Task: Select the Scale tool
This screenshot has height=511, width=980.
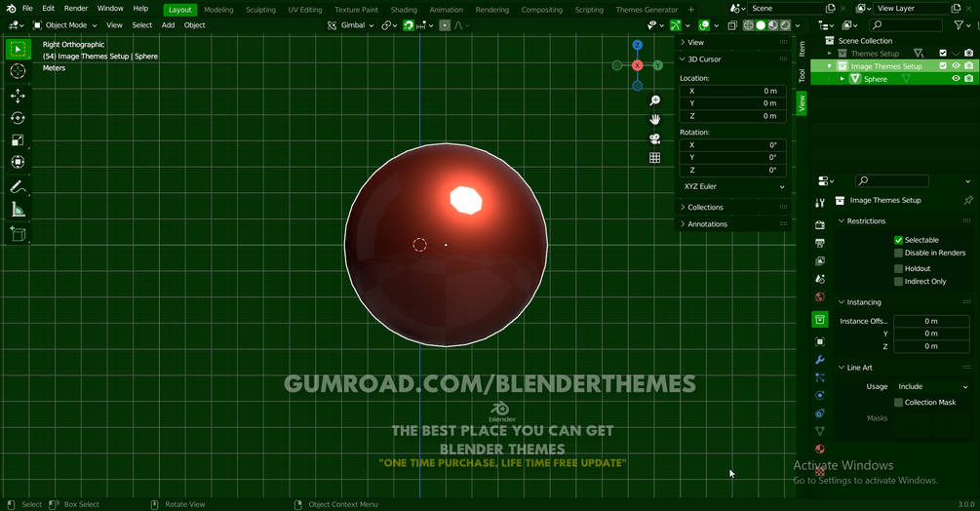Action: (x=19, y=139)
